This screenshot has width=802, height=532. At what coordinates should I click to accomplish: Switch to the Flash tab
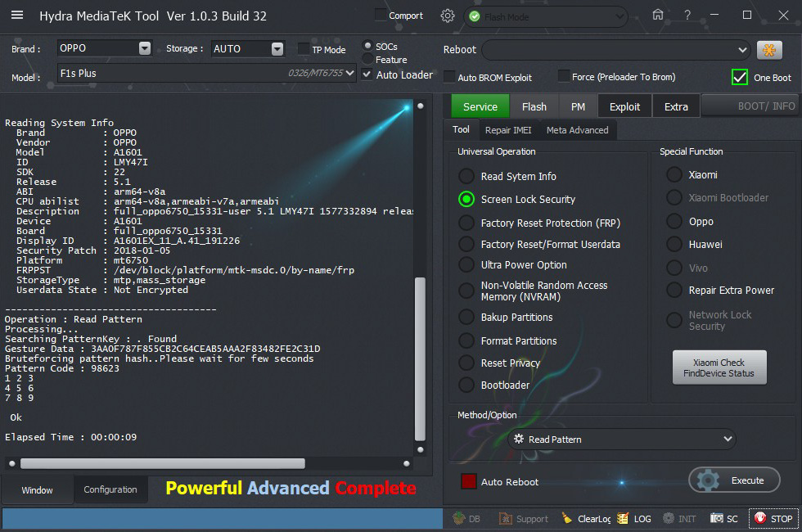[534, 106]
